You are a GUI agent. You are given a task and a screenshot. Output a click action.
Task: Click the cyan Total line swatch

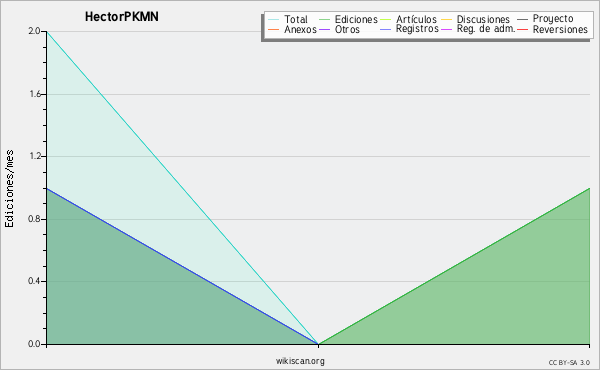[x=274, y=19]
